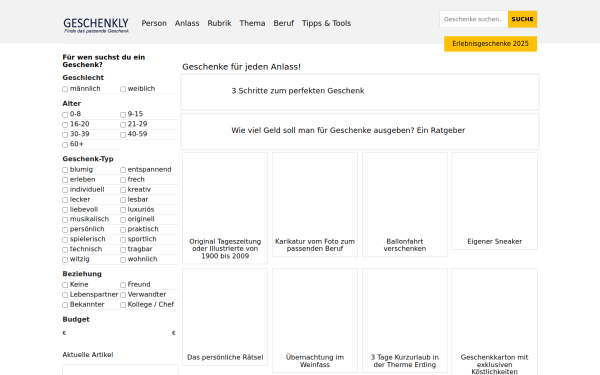Check the weiblich checkbox

(x=123, y=89)
